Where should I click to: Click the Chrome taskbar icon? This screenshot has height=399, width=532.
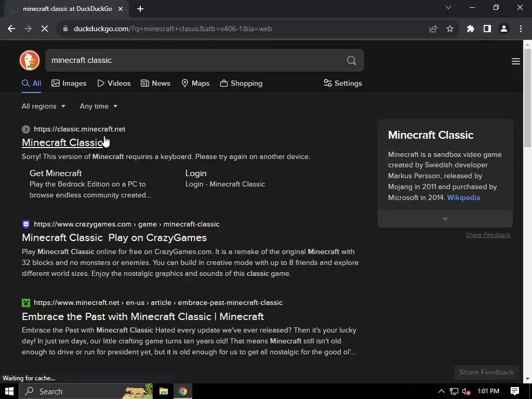183,391
